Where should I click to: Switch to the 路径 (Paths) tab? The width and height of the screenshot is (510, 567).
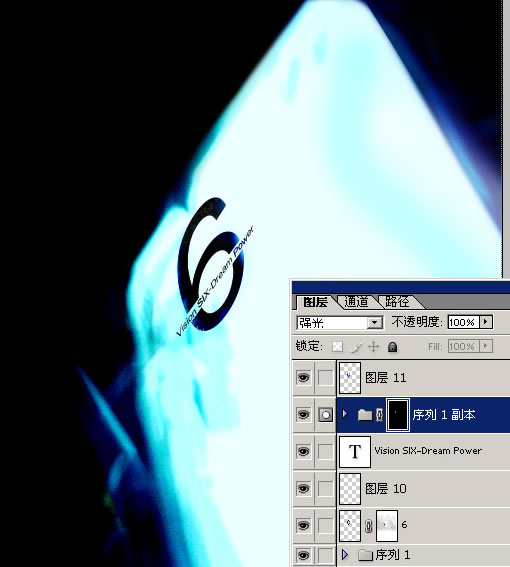tap(397, 302)
